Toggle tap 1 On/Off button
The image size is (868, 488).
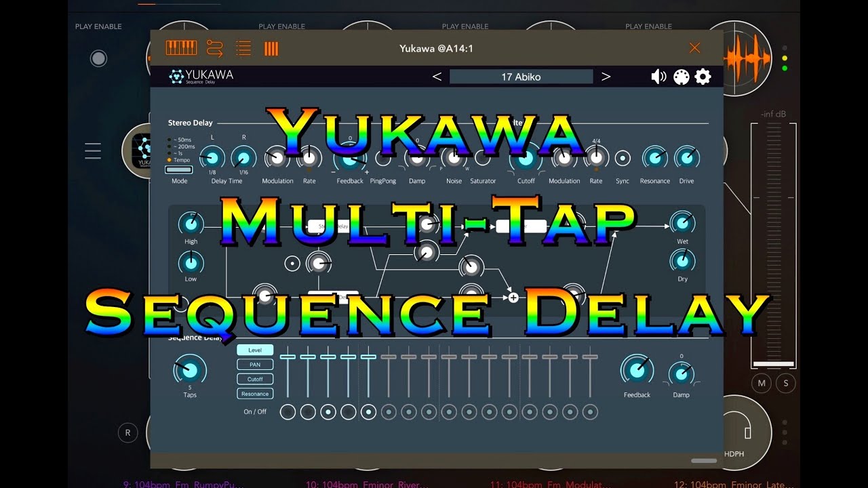(288, 411)
